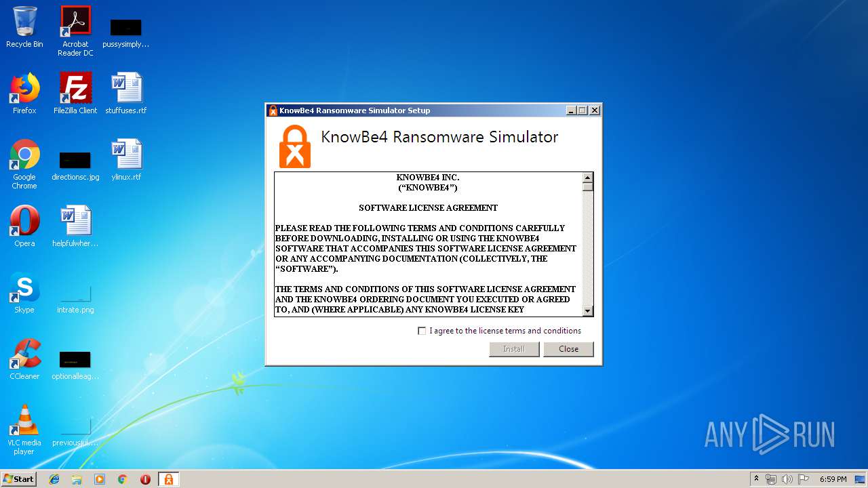This screenshot has width=868, height=488.
Task: Click the Close button in setup dialog
Action: pos(568,349)
